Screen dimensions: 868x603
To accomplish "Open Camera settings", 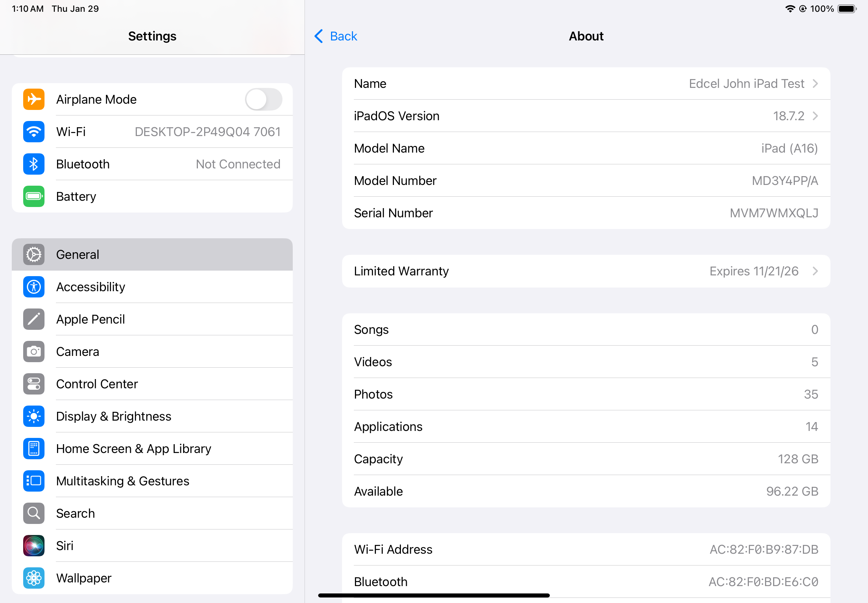I will tap(152, 352).
